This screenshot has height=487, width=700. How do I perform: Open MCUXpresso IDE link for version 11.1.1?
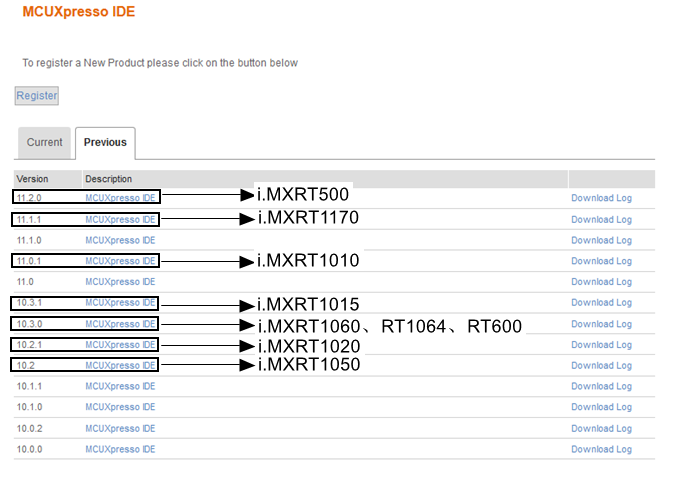click(x=120, y=220)
